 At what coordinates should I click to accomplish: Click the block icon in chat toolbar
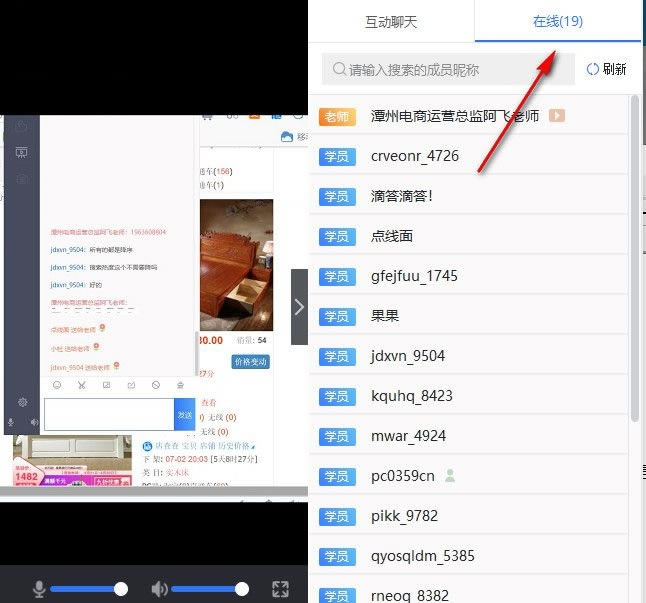point(156,385)
